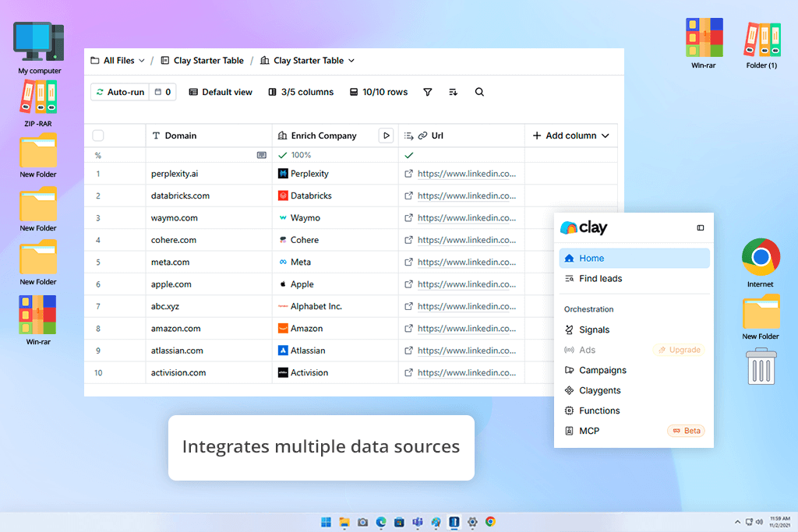Collapse the Clay sidebar panel icon

(x=701, y=228)
